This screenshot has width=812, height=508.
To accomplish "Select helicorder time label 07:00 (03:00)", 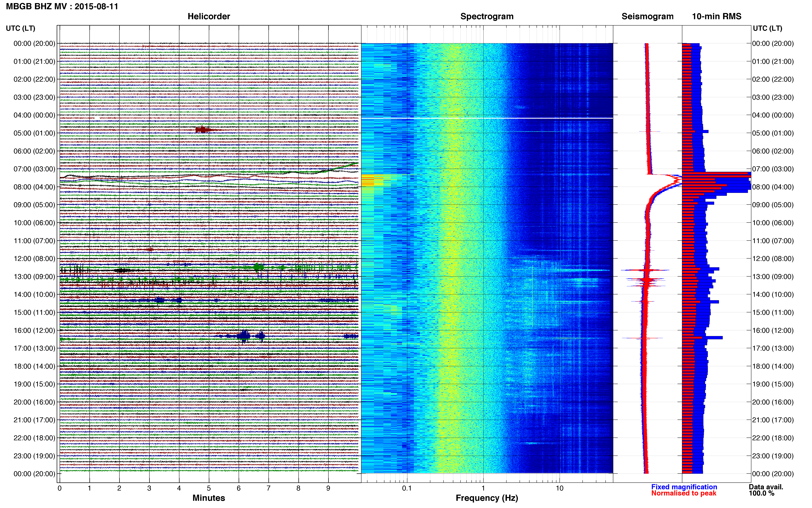I will coord(34,169).
